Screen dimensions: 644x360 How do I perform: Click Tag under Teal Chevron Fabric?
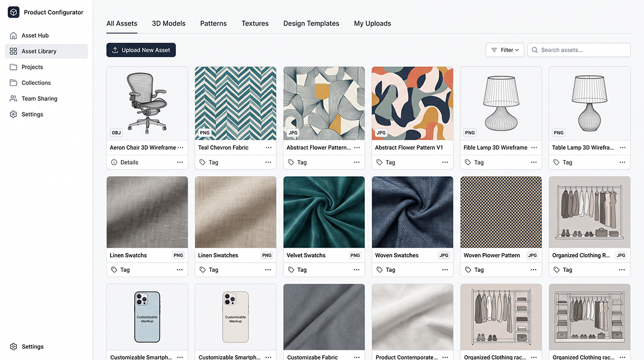click(209, 162)
